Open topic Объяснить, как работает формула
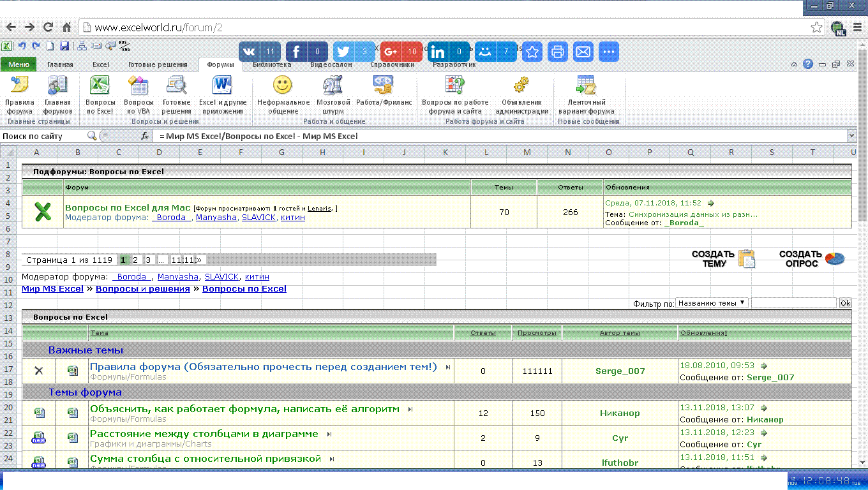The width and height of the screenshot is (868, 490). pyautogui.click(x=244, y=408)
